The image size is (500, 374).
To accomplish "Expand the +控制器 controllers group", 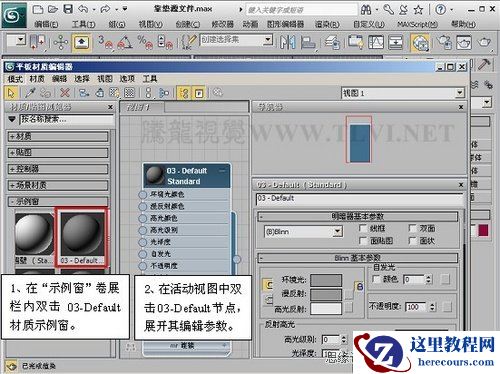I will (x=58, y=169).
